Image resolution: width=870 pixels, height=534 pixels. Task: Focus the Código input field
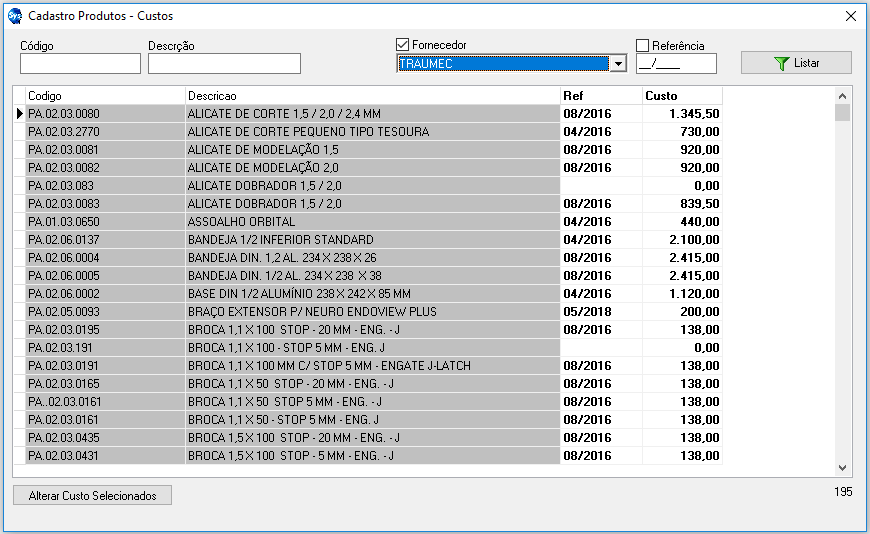click(x=80, y=64)
